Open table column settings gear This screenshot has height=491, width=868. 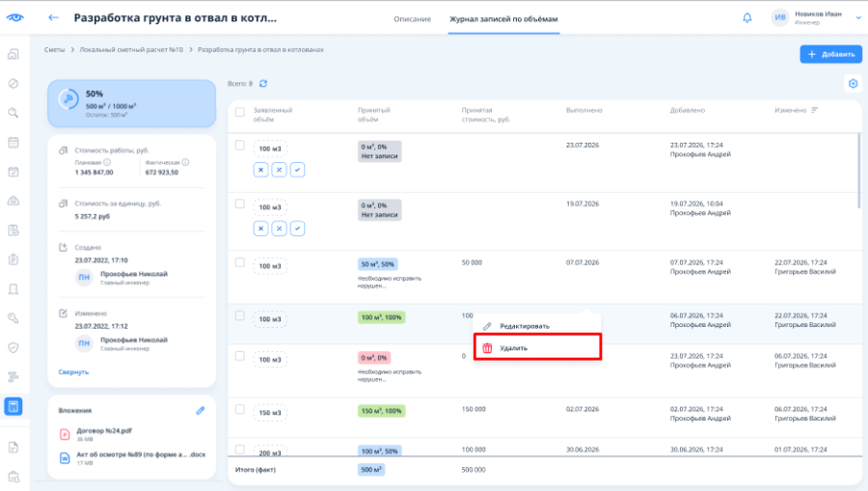pyautogui.click(x=854, y=84)
